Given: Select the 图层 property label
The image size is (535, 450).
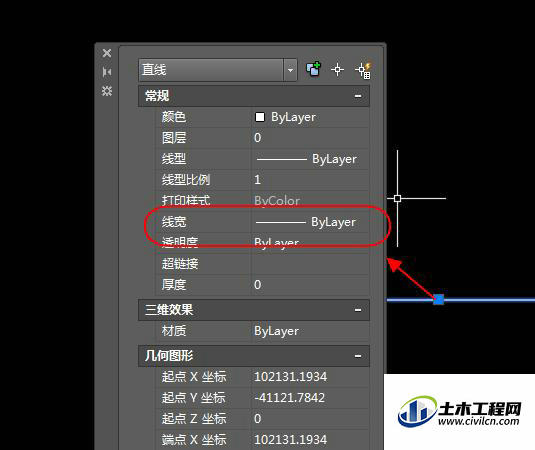Looking at the screenshot, I should 174,138.
